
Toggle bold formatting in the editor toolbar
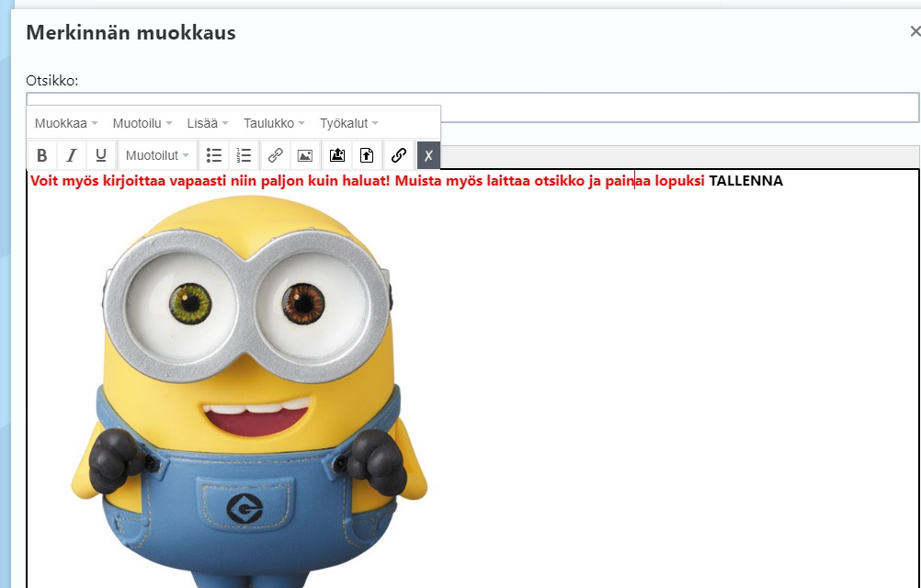click(x=42, y=155)
